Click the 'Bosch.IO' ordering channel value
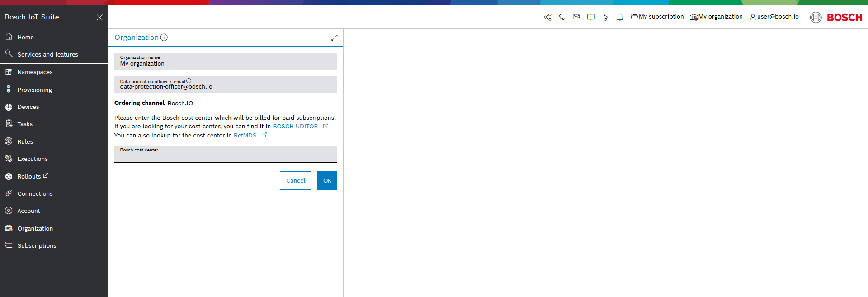Image resolution: width=868 pixels, height=297 pixels. (180, 103)
